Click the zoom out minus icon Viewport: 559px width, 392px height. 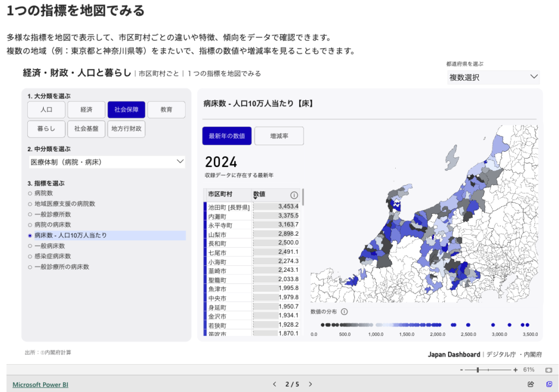tap(462, 370)
